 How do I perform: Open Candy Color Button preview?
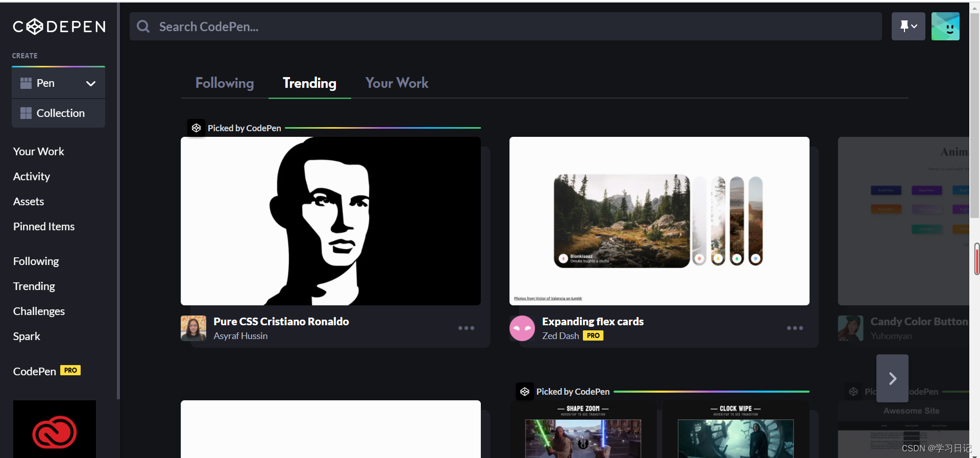[903, 221]
